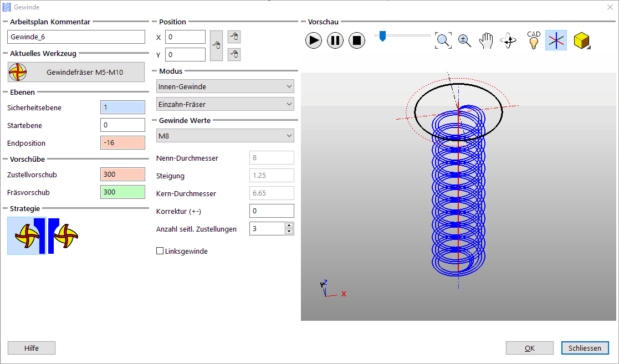The height and width of the screenshot is (364, 619).
Task: Click the simulation speed slider handle
Action: tap(382, 36)
